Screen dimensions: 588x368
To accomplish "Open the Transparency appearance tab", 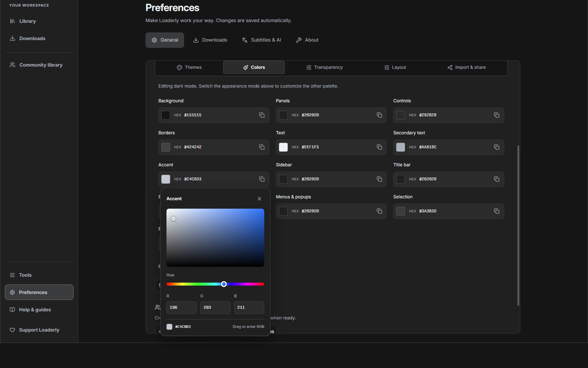I will (x=325, y=67).
